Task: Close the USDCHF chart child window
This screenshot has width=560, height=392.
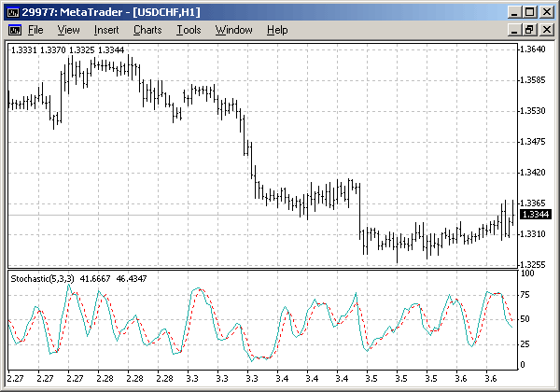Action: (x=546, y=30)
